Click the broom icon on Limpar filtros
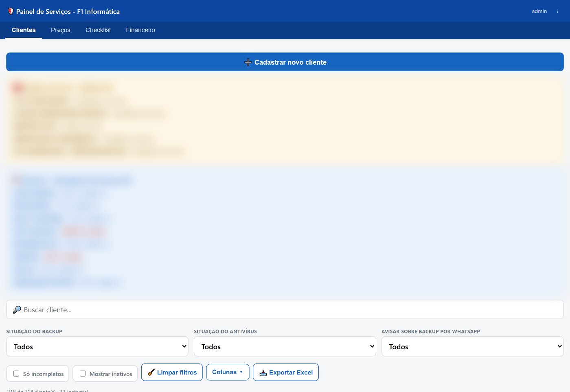This screenshot has height=392, width=570. coord(151,372)
